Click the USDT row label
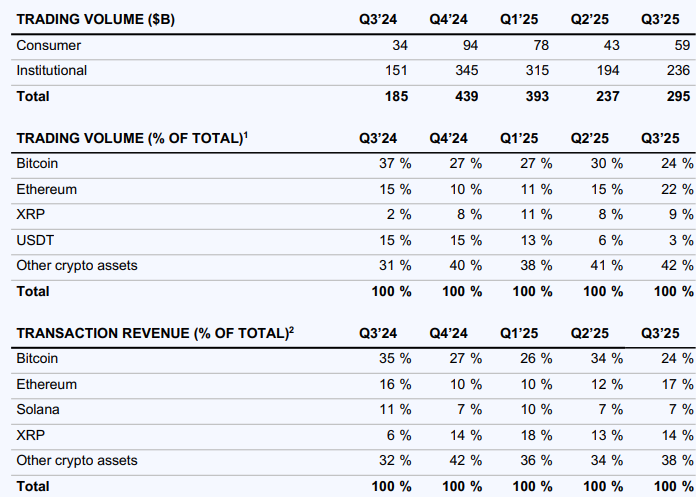699x497 pixels. 35,240
